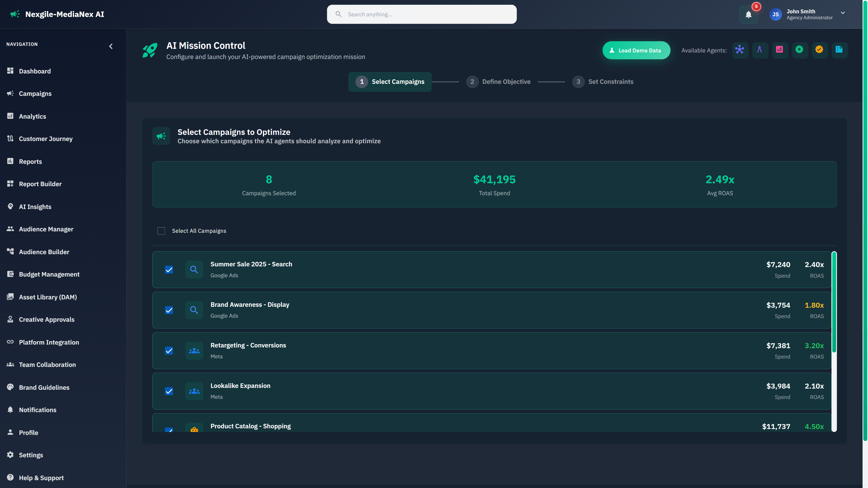Open Help & Support in the sidebar
This screenshot has width=868, height=488.
41,478
